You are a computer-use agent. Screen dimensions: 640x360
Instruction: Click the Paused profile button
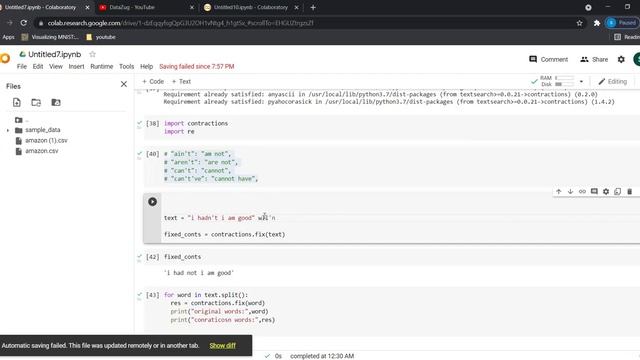[x=622, y=23]
